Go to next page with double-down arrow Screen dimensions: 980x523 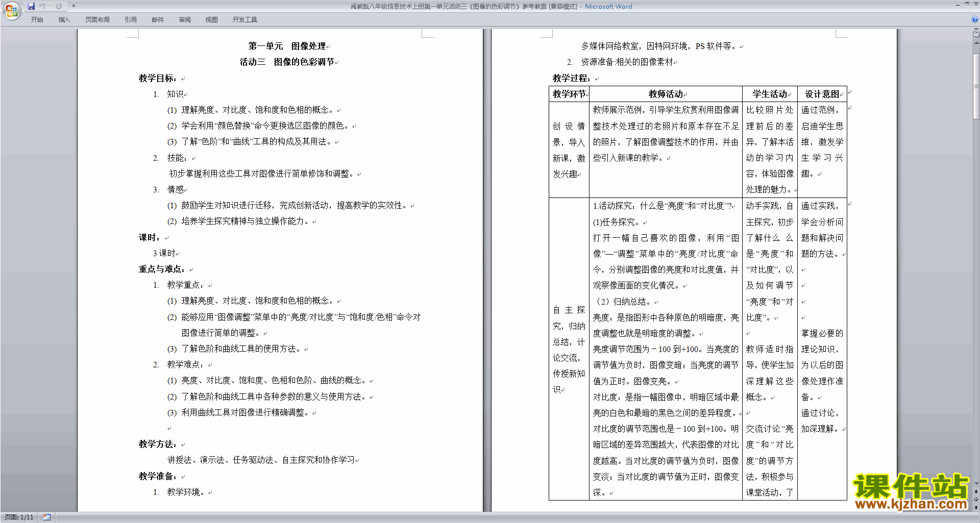tap(976, 507)
